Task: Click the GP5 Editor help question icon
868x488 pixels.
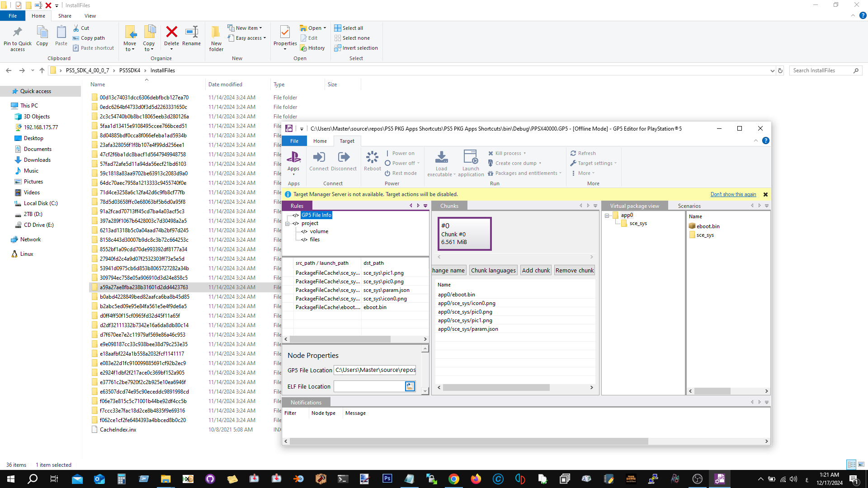Action: (x=765, y=141)
